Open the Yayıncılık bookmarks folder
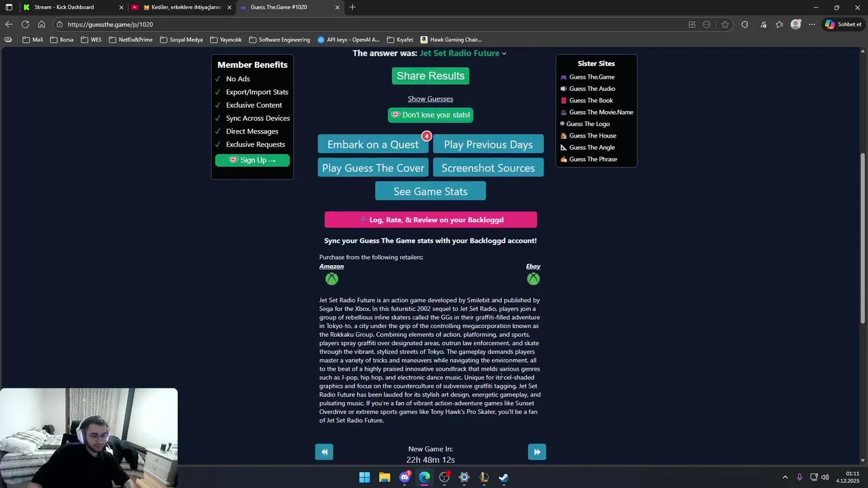The height and width of the screenshot is (488, 868). 226,40
